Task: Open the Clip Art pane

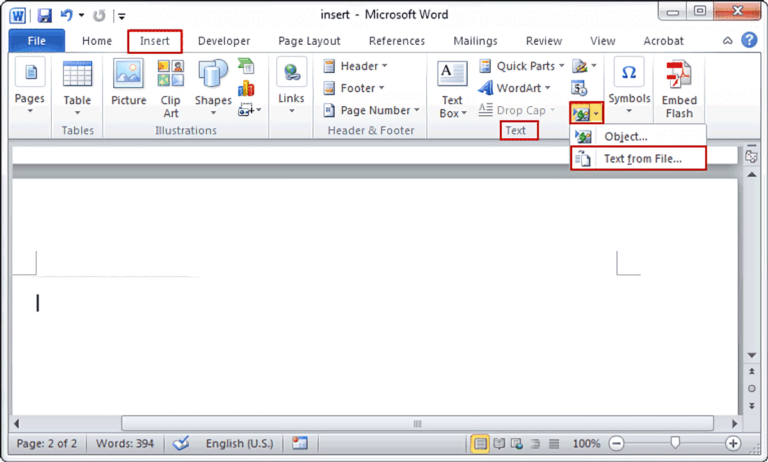Action: click(x=170, y=88)
